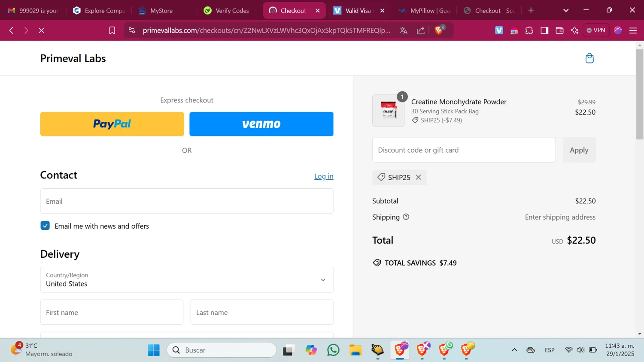Click the Apply discount button
Viewport: 644px width, 362px height.
pyautogui.click(x=579, y=150)
